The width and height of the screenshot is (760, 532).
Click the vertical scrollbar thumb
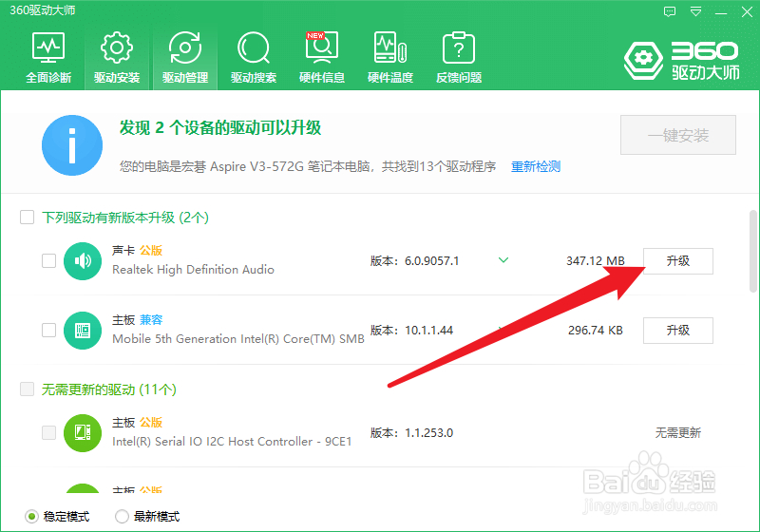pos(753,251)
